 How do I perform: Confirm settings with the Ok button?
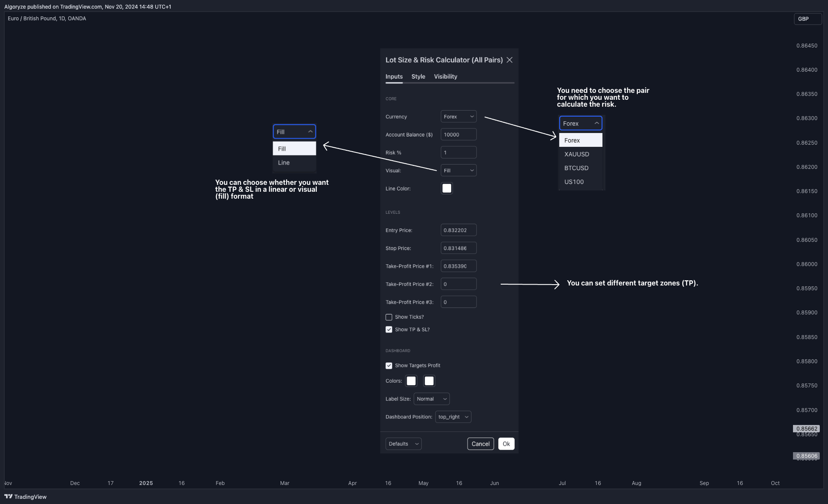click(x=506, y=444)
